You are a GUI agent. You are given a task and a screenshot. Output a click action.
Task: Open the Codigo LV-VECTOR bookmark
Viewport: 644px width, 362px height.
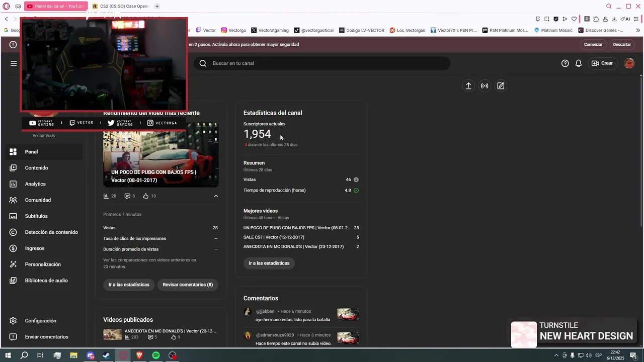[362, 30]
